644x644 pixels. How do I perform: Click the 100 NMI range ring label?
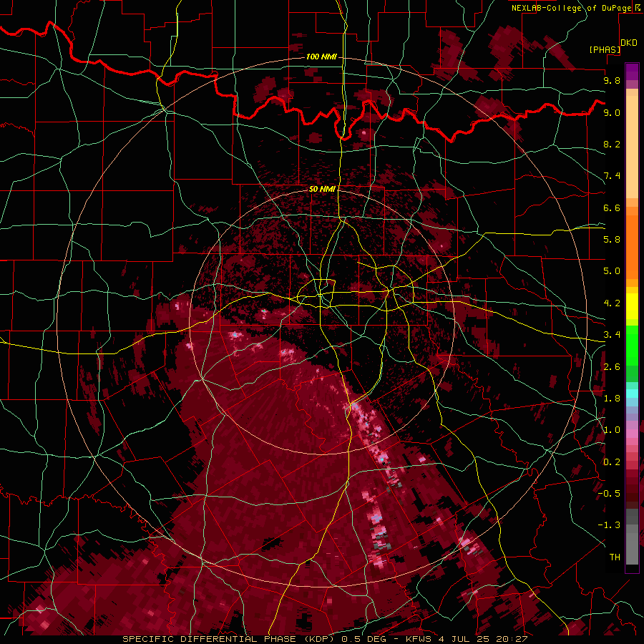pyautogui.click(x=321, y=57)
